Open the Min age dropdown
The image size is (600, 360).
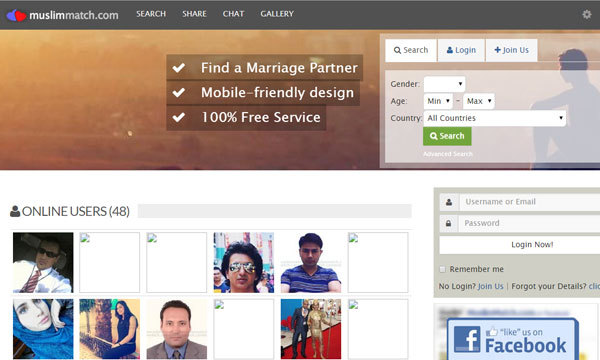point(439,101)
